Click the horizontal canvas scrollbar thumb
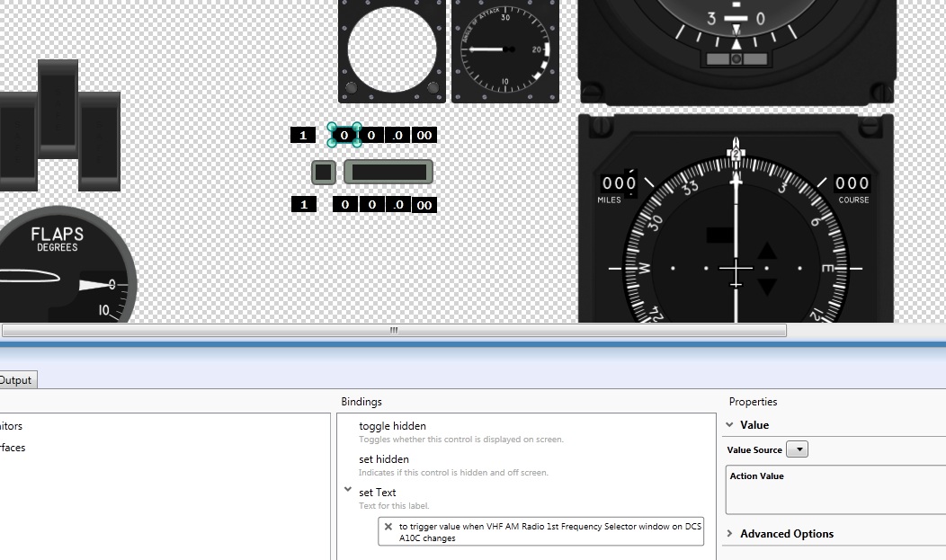 394,330
